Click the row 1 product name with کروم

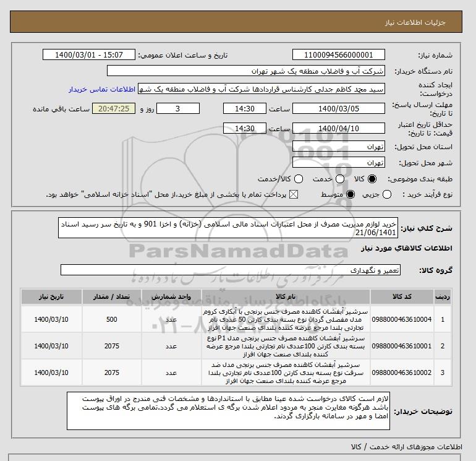tap(286, 320)
